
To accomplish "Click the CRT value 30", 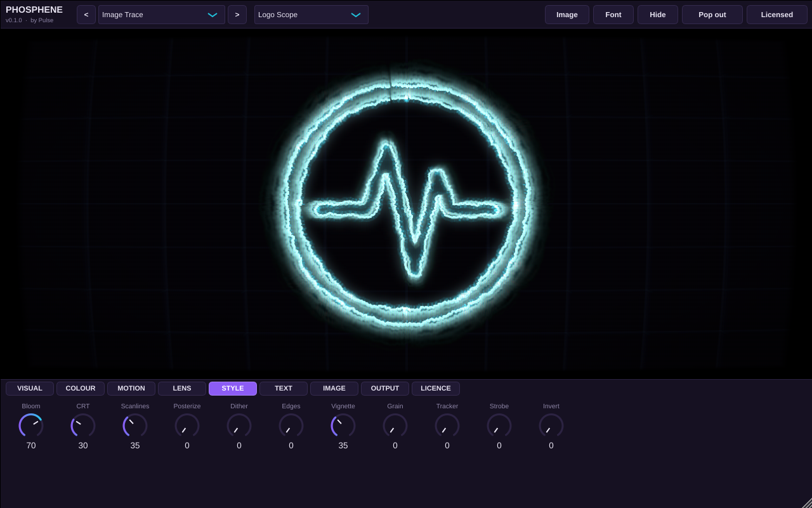I will (x=83, y=446).
